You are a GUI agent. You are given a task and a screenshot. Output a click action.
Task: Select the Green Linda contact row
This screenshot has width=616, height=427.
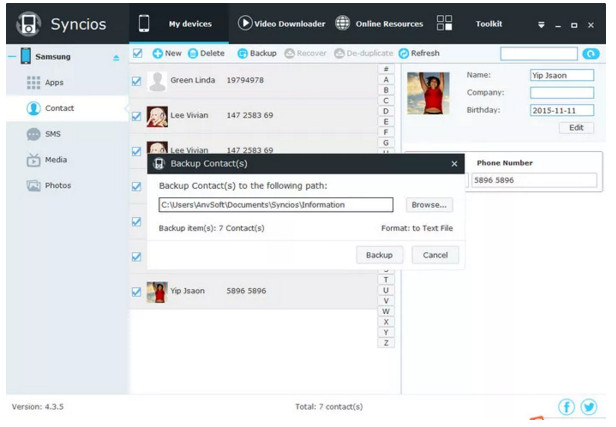253,81
